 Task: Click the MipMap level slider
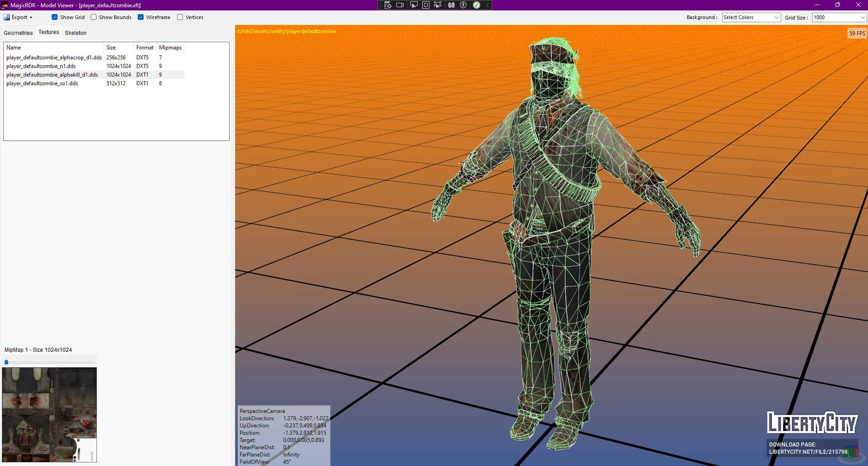[x=49, y=362]
